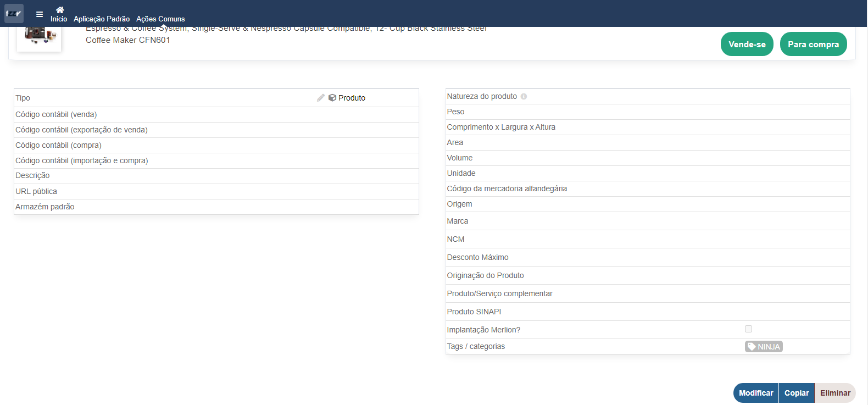The image size is (868, 405).
Task: Click the NINJA category tag
Action: pyautogui.click(x=764, y=347)
